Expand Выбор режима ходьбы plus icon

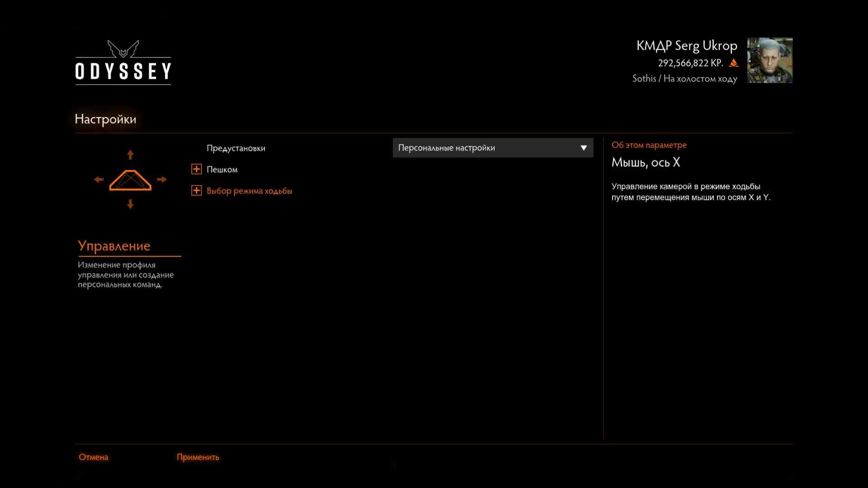point(196,191)
